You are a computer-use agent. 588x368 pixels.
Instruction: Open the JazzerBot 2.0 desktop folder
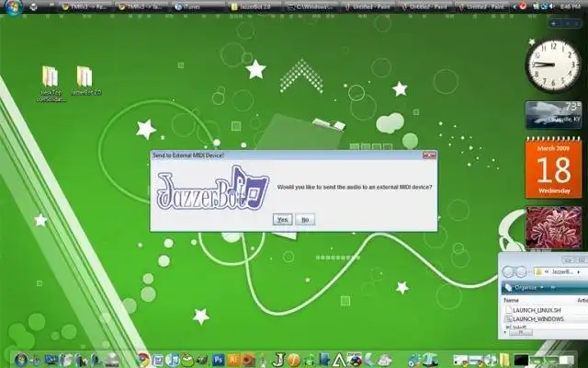(x=85, y=81)
